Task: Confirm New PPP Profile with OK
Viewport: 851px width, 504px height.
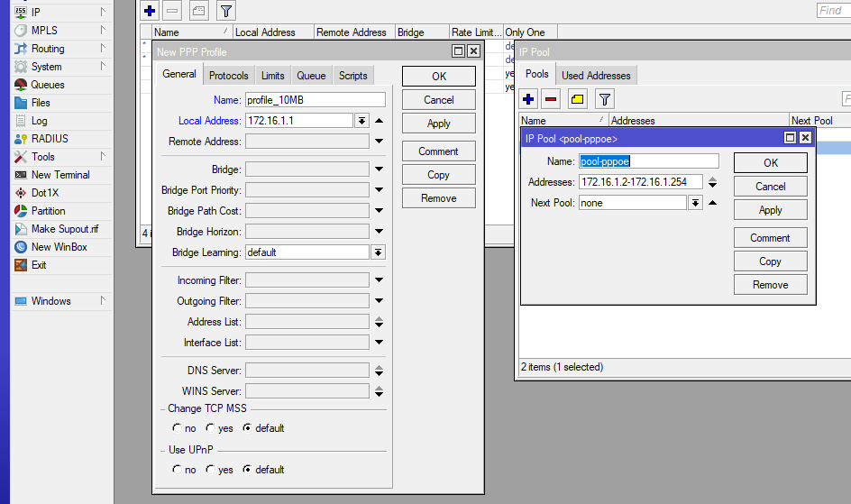Action: pyautogui.click(x=438, y=77)
